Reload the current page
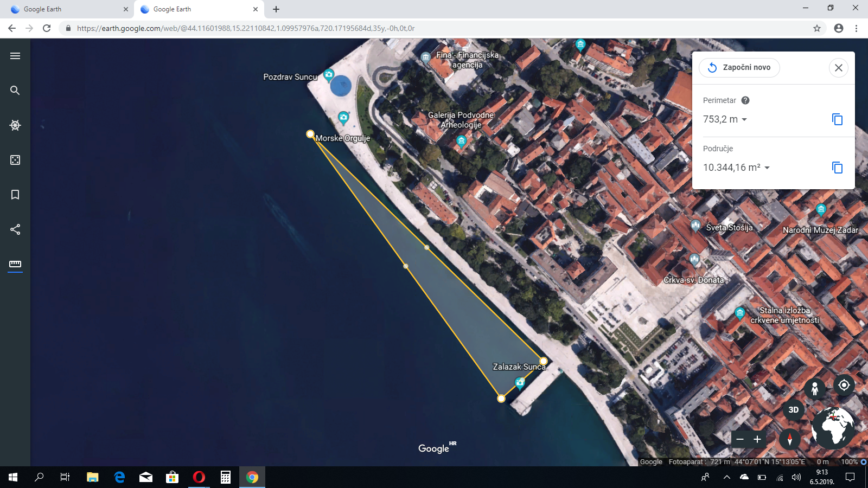This screenshot has height=488, width=868. (47, 28)
